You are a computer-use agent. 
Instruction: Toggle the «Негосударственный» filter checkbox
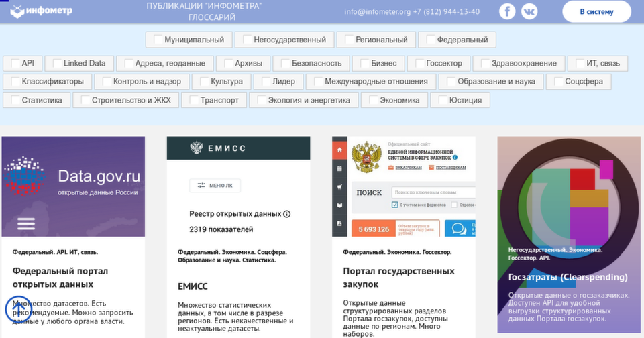click(248, 40)
